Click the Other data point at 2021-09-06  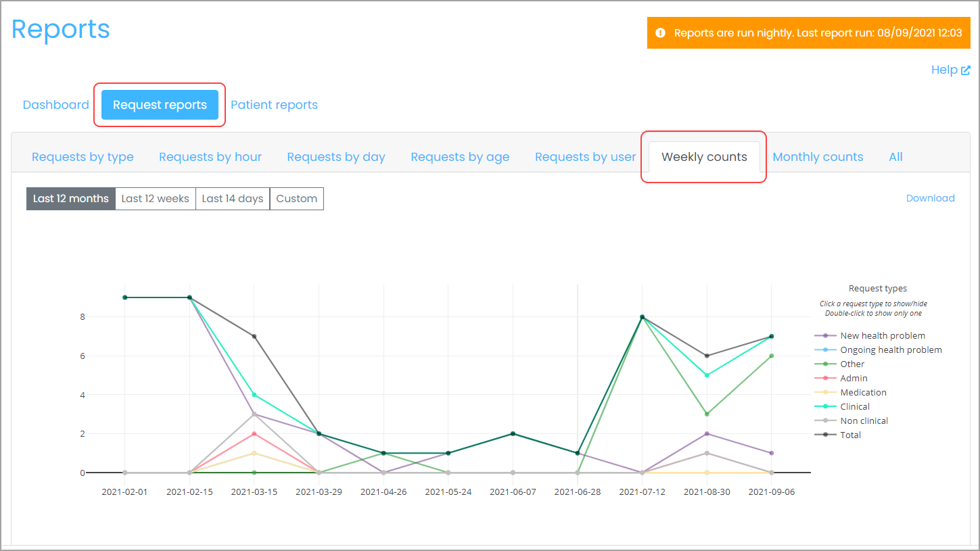[772, 356]
